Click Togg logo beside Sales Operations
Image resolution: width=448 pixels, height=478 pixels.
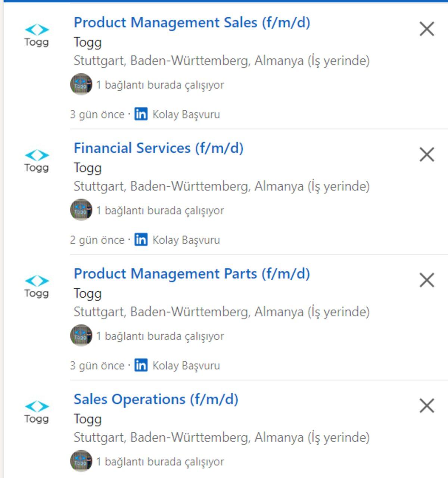37,412
